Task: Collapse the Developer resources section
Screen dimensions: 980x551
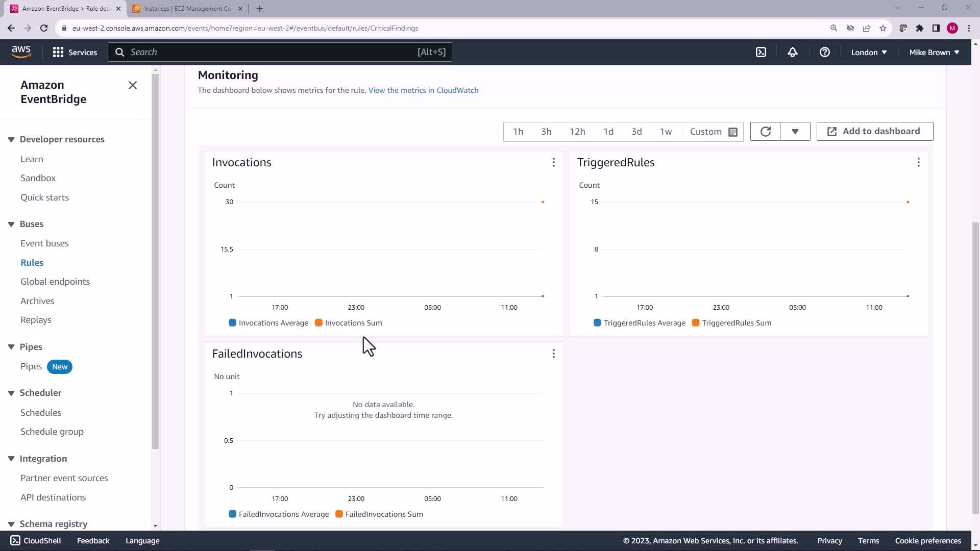Action: click(11, 139)
